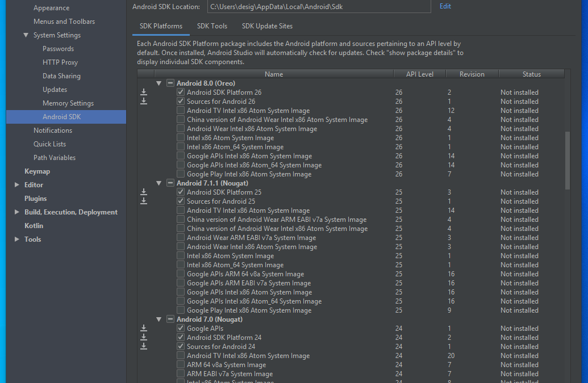Viewport: 588px width, 383px height.
Task: Switch to the SDK Platforms tab
Action: [161, 26]
